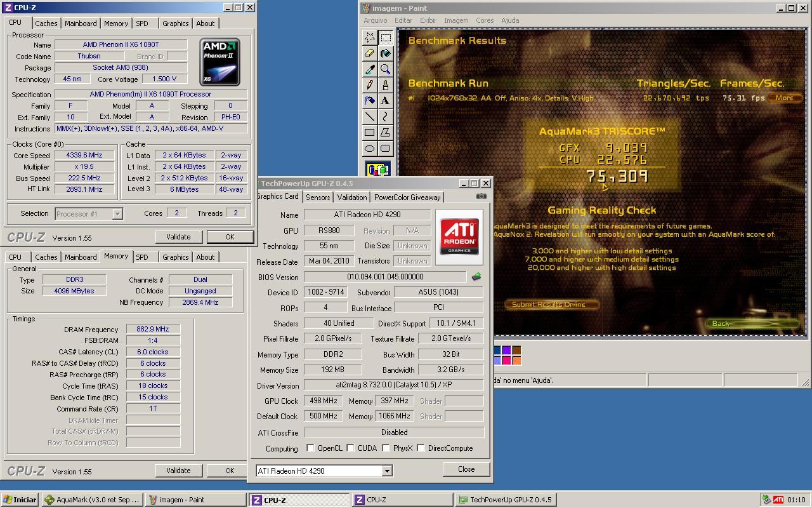Choose the Ellipse shape tool
The image size is (812, 508).
click(x=370, y=149)
